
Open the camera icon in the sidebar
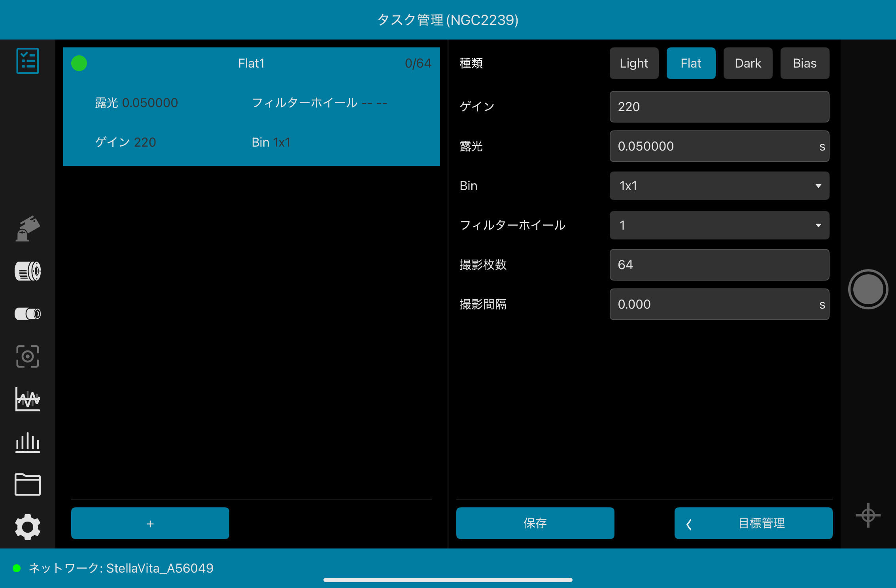(28, 271)
